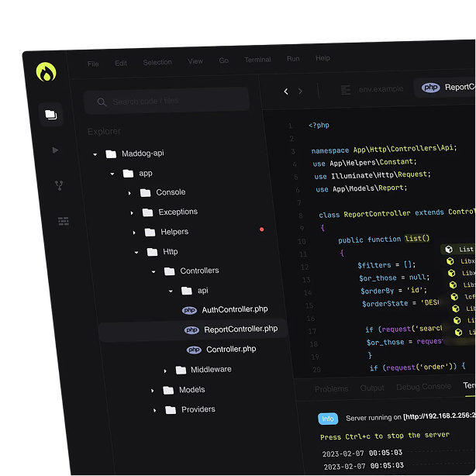Click the back navigation arrow
This screenshot has height=476, width=476.
(286, 91)
